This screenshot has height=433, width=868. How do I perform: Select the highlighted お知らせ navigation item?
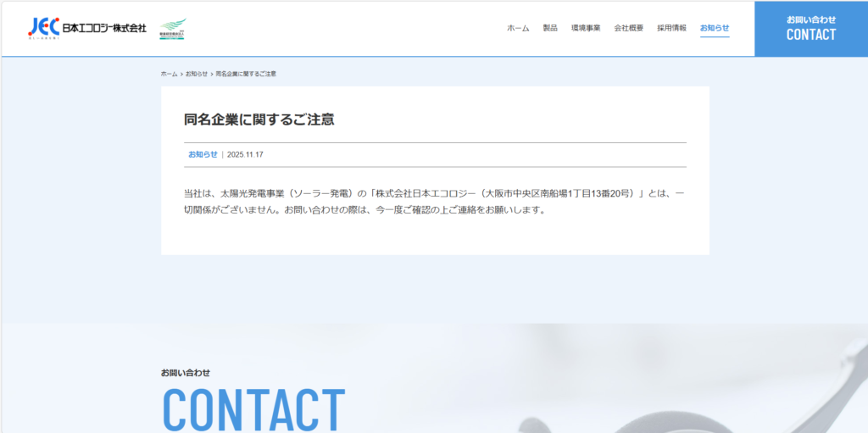tap(715, 28)
